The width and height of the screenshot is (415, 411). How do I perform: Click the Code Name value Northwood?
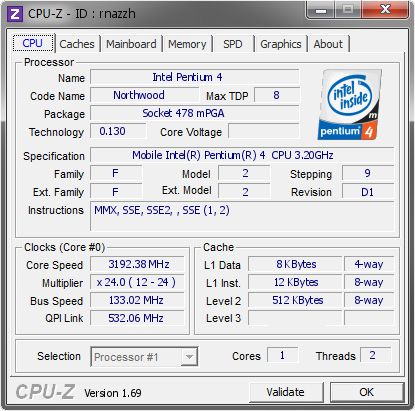click(x=144, y=95)
